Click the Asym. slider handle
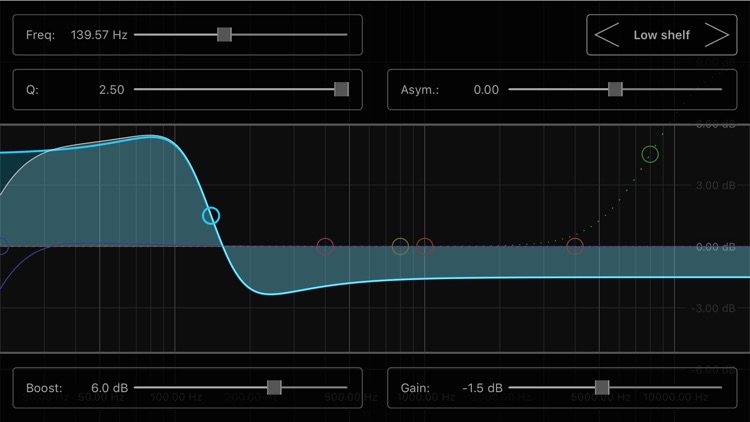 [615, 89]
